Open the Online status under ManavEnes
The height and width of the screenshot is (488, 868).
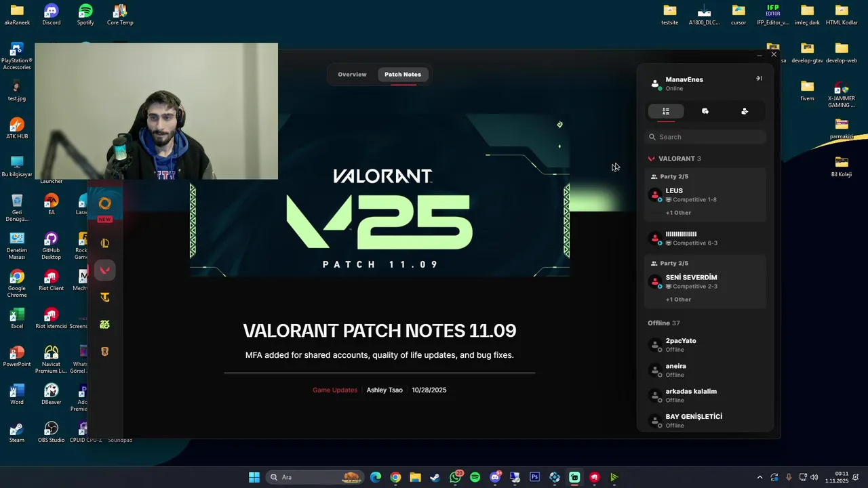click(674, 89)
